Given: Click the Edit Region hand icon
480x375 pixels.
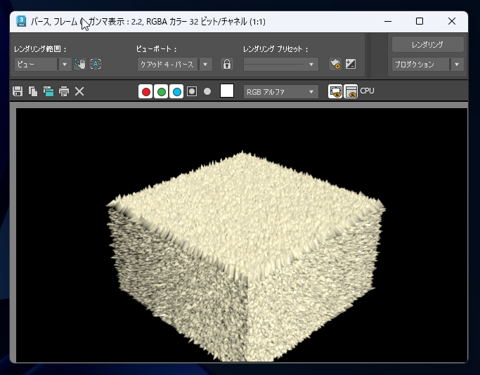Looking at the screenshot, I should tap(80, 64).
